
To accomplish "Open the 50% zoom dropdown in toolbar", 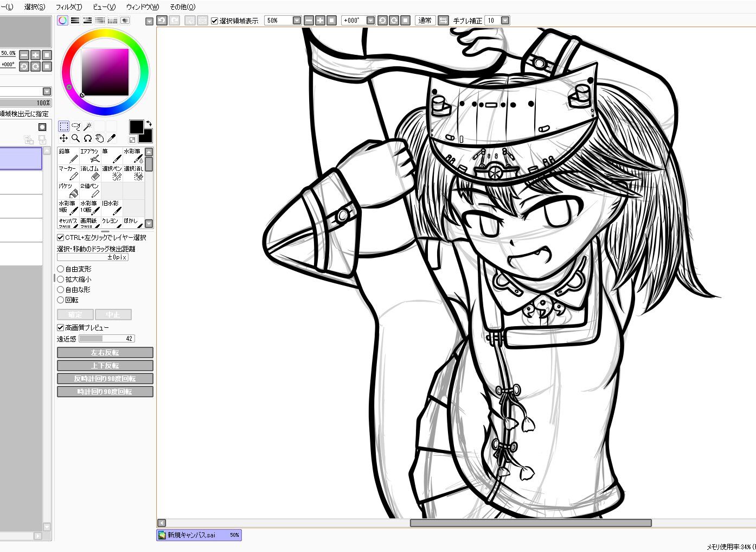I will (x=297, y=21).
